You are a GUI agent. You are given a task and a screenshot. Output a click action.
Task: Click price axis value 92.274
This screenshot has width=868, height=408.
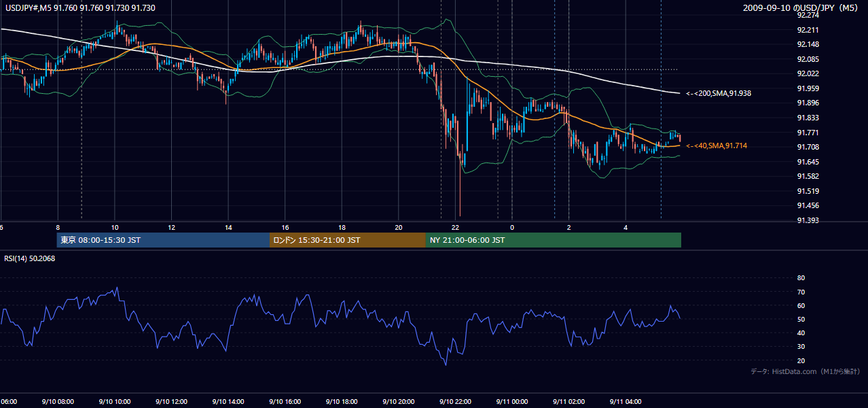808,15
